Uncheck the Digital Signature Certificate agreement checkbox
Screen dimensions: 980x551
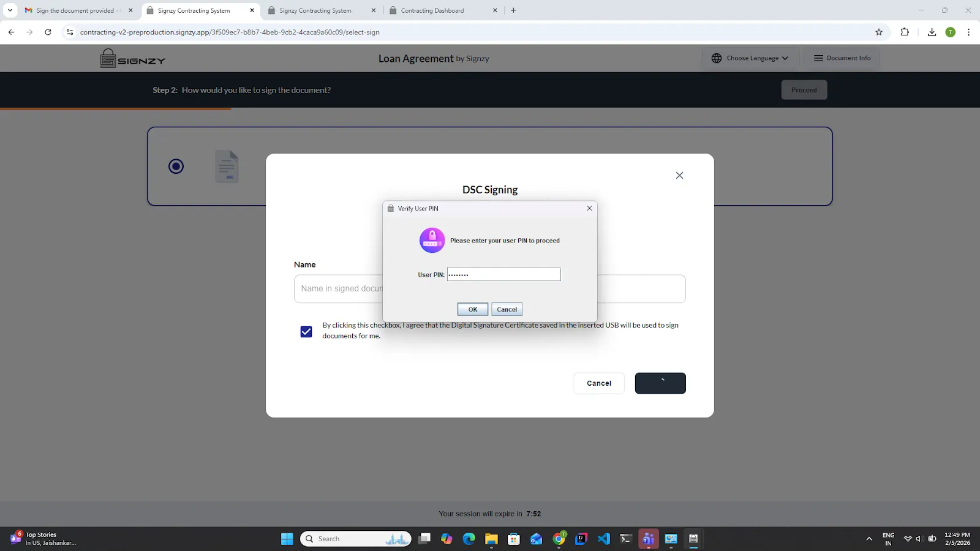[x=306, y=331]
